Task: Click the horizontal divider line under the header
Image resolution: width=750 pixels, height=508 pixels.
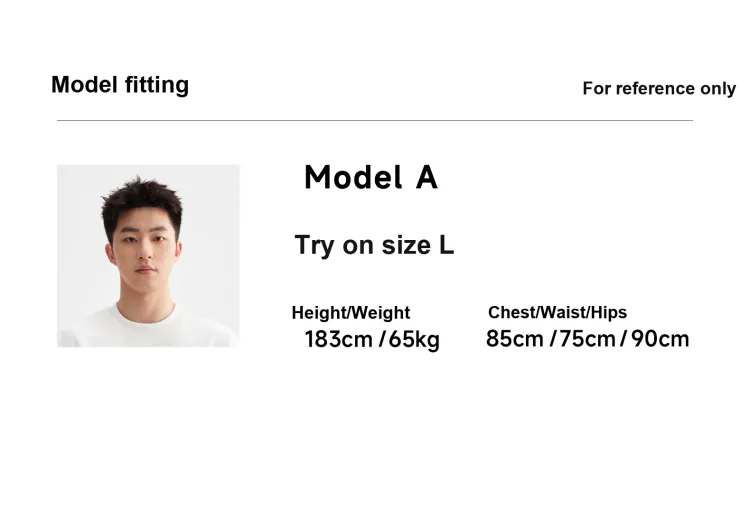Action: tap(374, 121)
